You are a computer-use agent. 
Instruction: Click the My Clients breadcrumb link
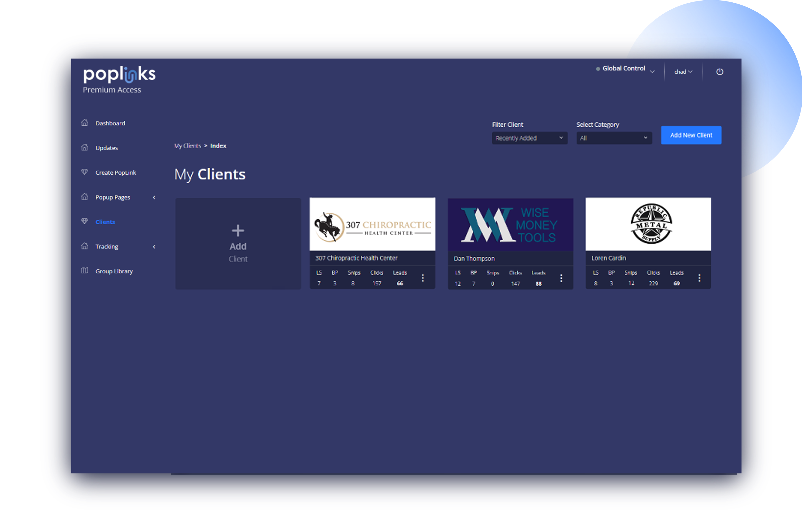pos(187,146)
